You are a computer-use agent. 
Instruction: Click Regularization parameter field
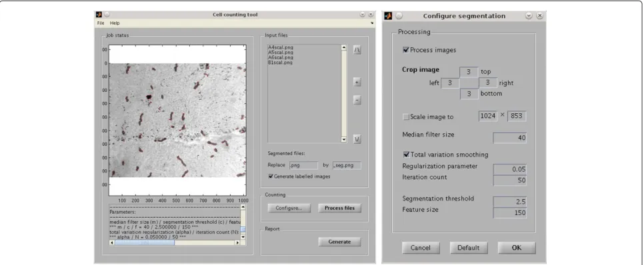point(510,169)
